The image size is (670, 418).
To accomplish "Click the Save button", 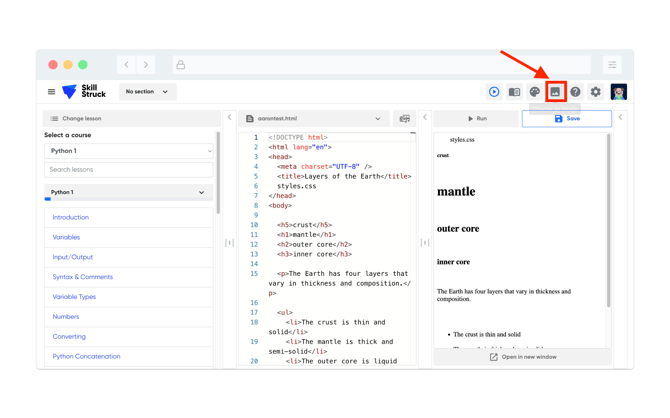I will click(567, 118).
